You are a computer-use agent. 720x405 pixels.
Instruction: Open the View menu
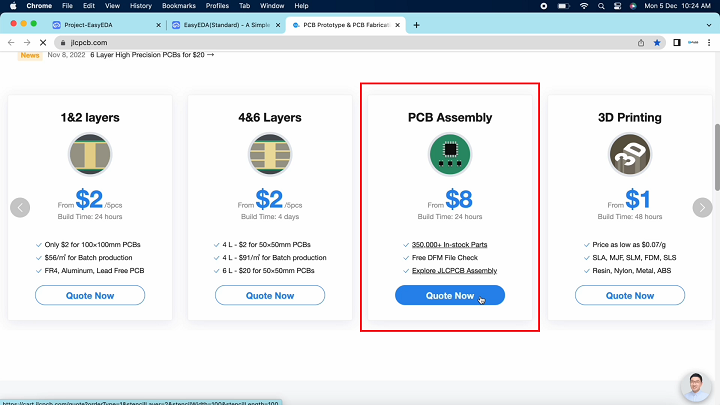coord(112,6)
